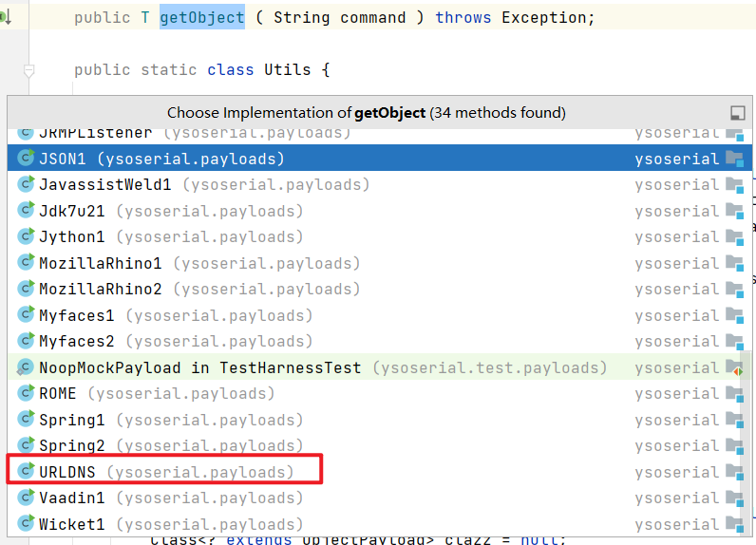The height and width of the screenshot is (545, 756).
Task: Click the test module icon in NoopMockPayload row
Action: (x=733, y=367)
